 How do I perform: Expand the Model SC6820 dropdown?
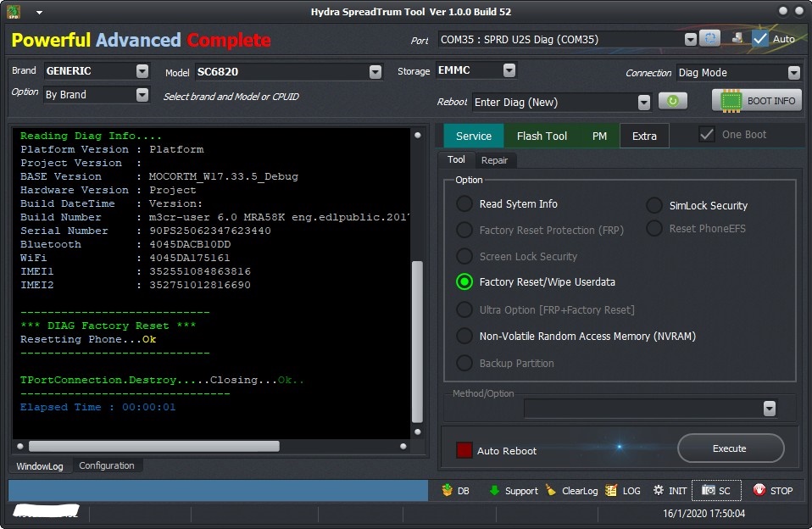(x=375, y=72)
